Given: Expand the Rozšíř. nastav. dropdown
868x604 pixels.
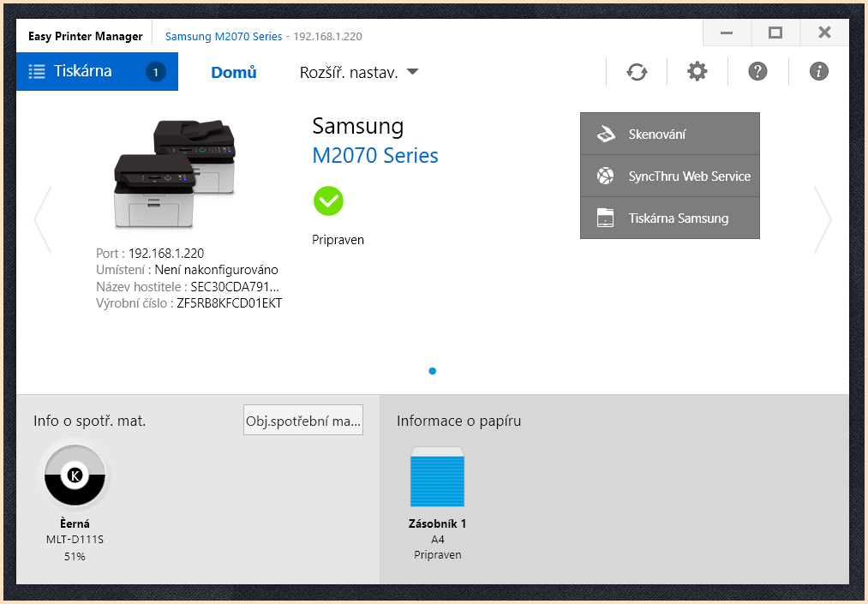Looking at the screenshot, I should click(359, 73).
